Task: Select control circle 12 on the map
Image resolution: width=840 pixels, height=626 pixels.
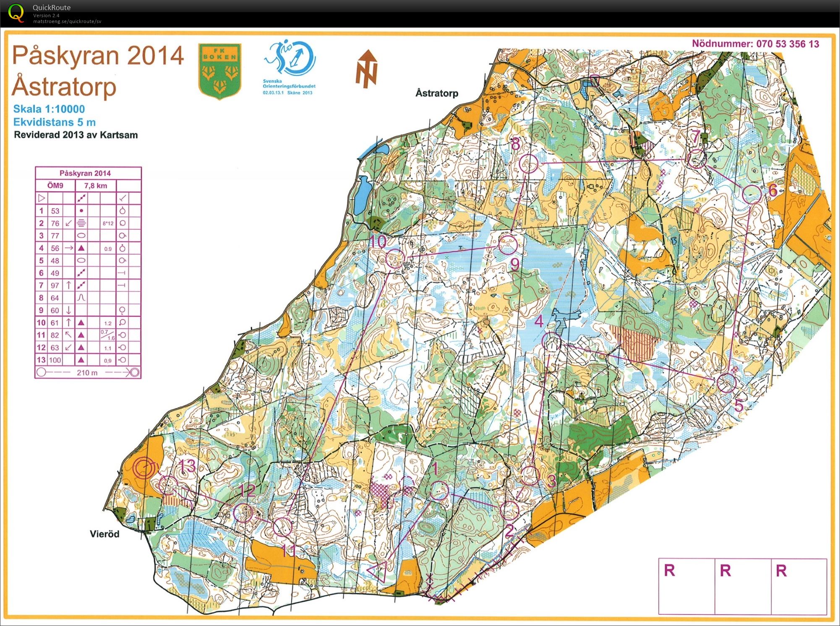Action: click(x=244, y=513)
